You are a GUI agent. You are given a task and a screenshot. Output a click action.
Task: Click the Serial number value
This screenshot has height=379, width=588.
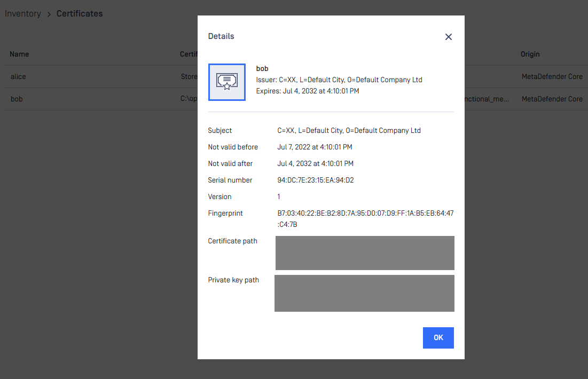pos(316,180)
